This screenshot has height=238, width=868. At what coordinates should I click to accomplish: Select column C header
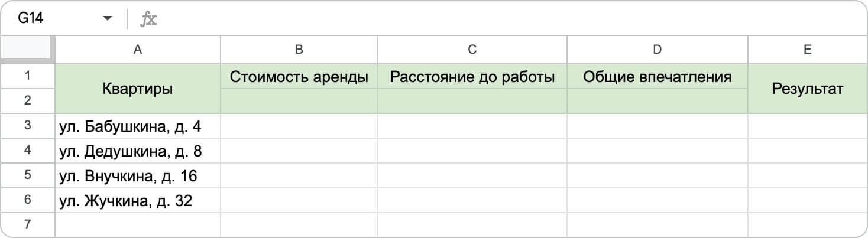tap(472, 50)
